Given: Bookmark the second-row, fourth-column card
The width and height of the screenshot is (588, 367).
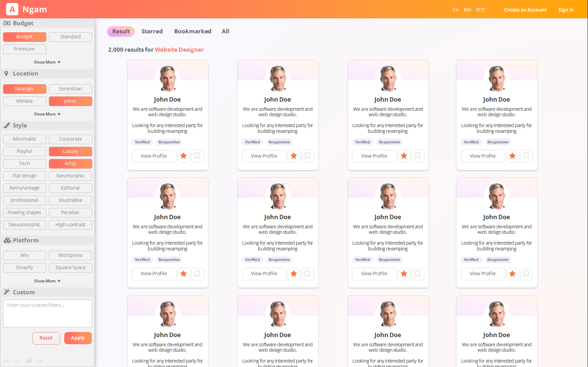Looking at the screenshot, I should point(526,274).
